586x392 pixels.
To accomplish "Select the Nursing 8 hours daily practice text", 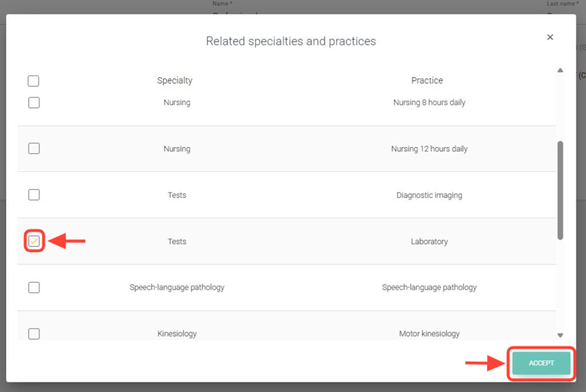I will [x=429, y=103].
